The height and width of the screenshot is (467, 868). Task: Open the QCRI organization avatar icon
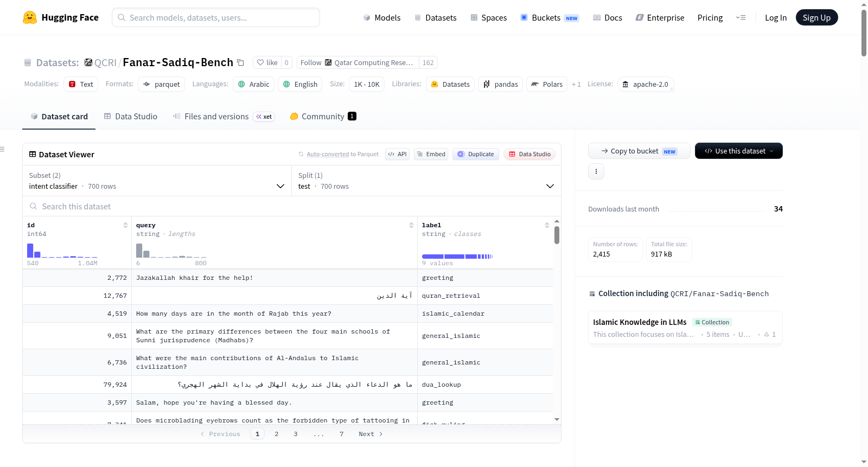tap(88, 62)
